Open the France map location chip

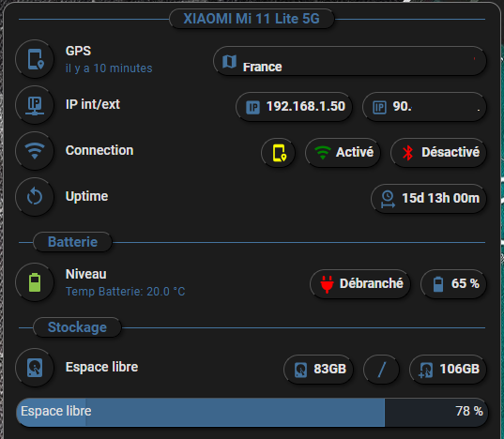350,61
